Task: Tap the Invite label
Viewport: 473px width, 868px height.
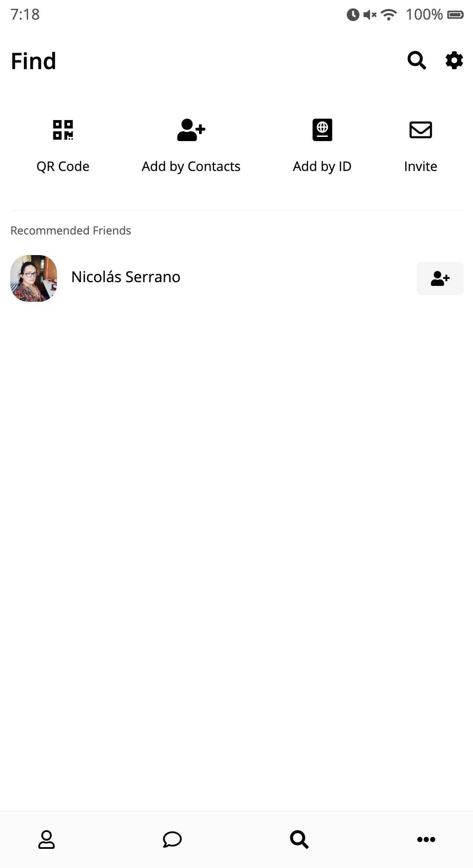Action: pyautogui.click(x=421, y=166)
